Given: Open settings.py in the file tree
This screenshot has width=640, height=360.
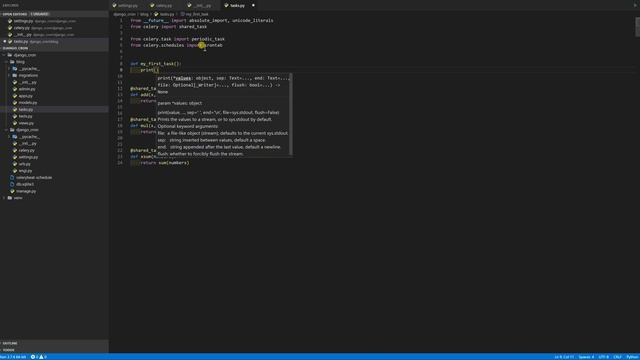Looking at the screenshot, I should tap(28, 157).
